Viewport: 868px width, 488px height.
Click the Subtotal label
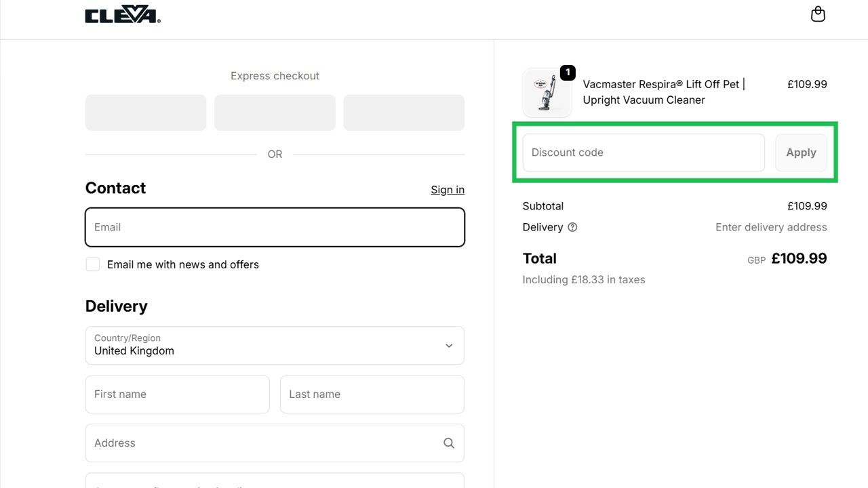(x=543, y=206)
